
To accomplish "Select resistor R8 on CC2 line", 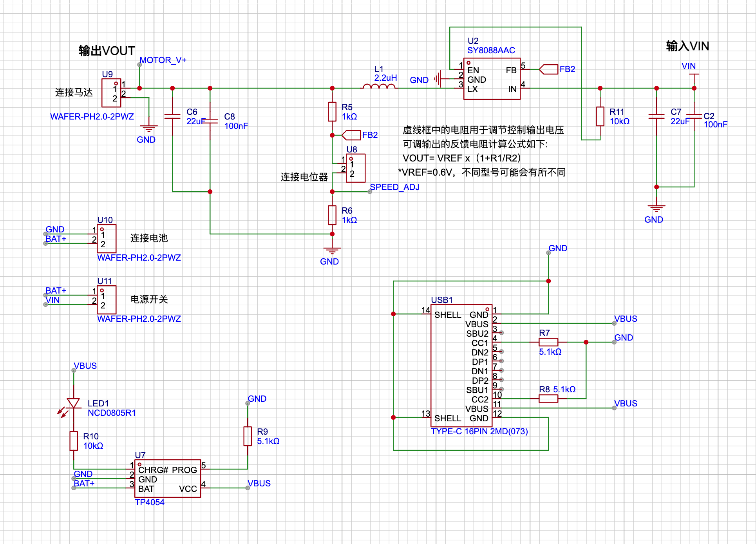I will (x=548, y=399).
